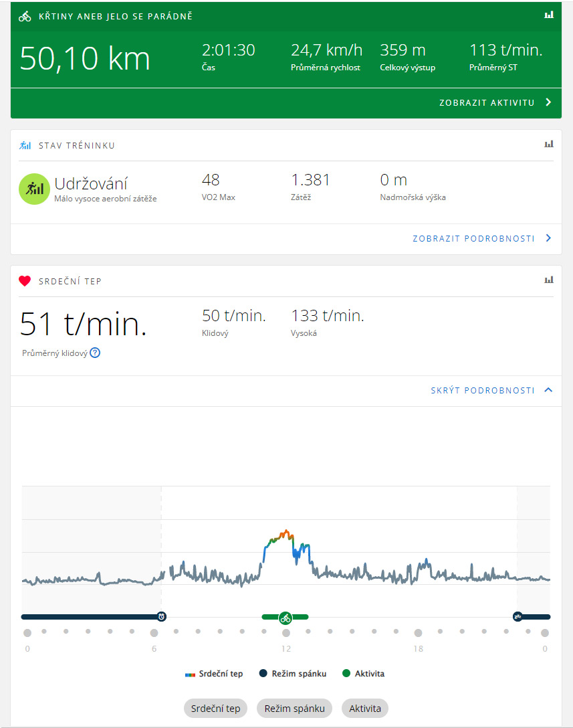Image resolution: width=573 pixels, height=728 pixels.
Task: Click the training status icon beside Stav tréninku
Action: pyautogui.click(x=25, y=145)
